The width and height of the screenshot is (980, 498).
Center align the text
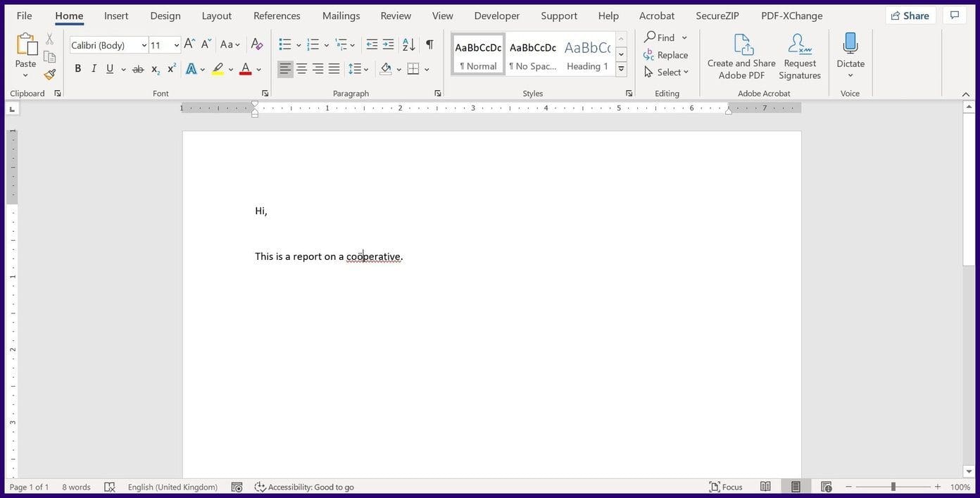(301, 69)
